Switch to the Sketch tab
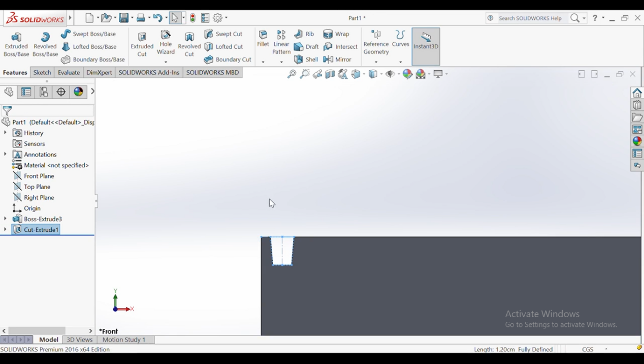The image size is (644, 364). pyautogui.click(x=42, y=73)
